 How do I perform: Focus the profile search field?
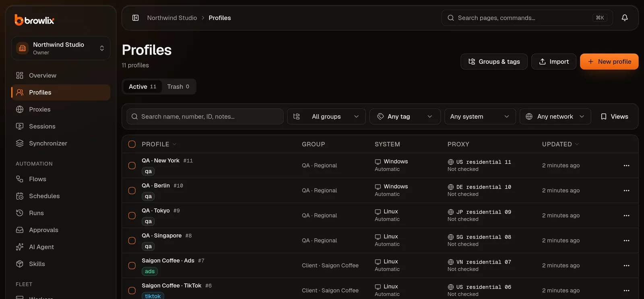(205, 117)
